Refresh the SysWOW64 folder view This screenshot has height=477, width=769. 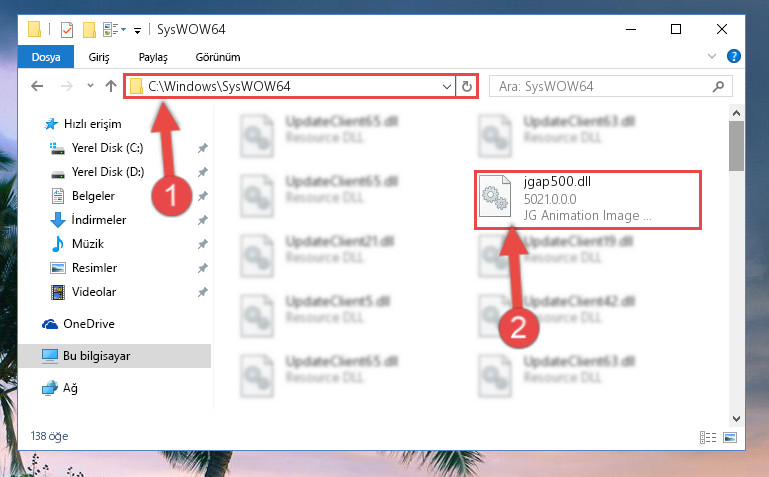pyautogui.click(x=466, y=87)
